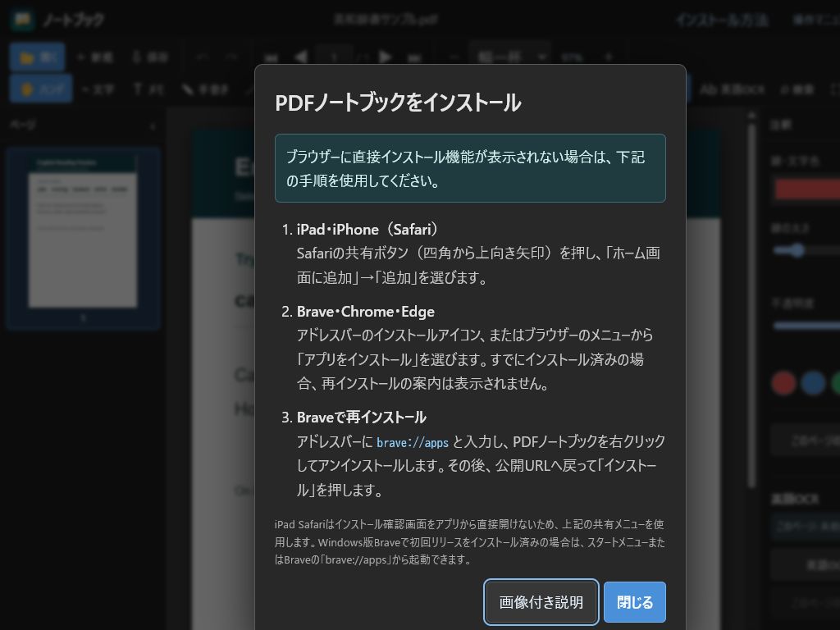The height and width of the screenshot is (630, 840).
Task: Click the footnote starting iPad Safariはインストール確認画面
Action: pyautogui.click(x=470, y=541)
